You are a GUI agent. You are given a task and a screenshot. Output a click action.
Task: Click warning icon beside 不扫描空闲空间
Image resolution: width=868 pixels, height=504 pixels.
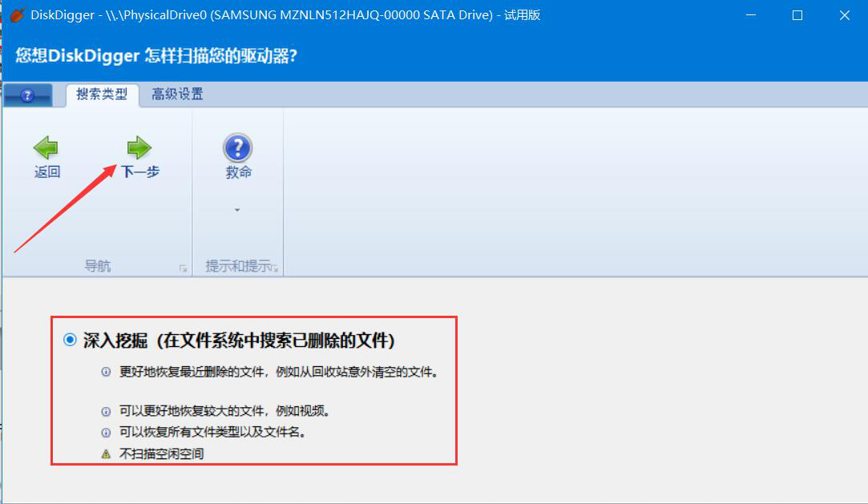pos(106,454)
